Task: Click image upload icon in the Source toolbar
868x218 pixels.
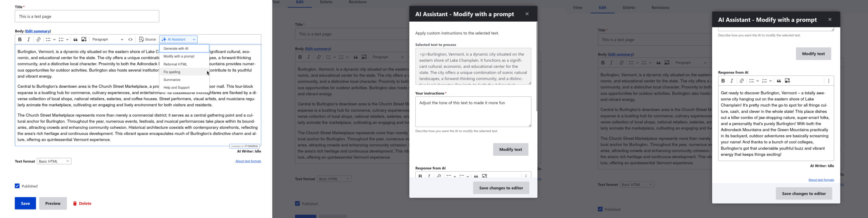Action: (84, 40)
